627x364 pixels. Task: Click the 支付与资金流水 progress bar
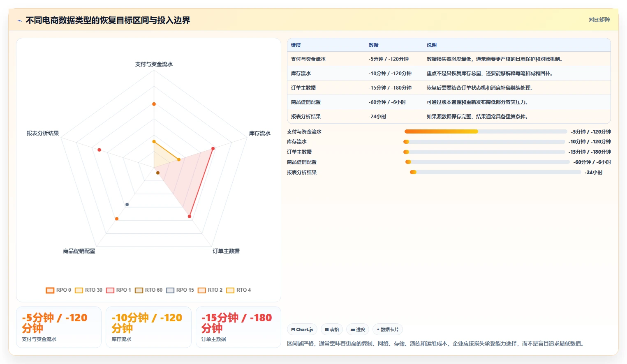[486, 131]
